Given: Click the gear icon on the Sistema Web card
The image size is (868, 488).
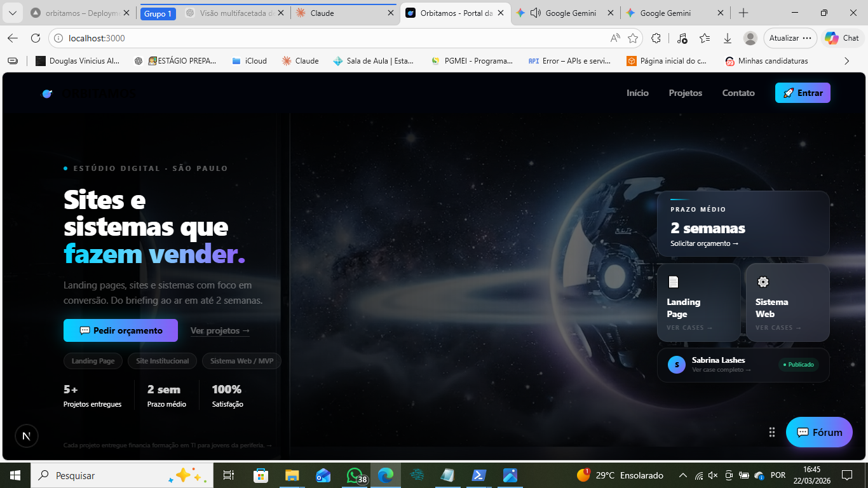Looking at the screenshot, I should (763, 281).
